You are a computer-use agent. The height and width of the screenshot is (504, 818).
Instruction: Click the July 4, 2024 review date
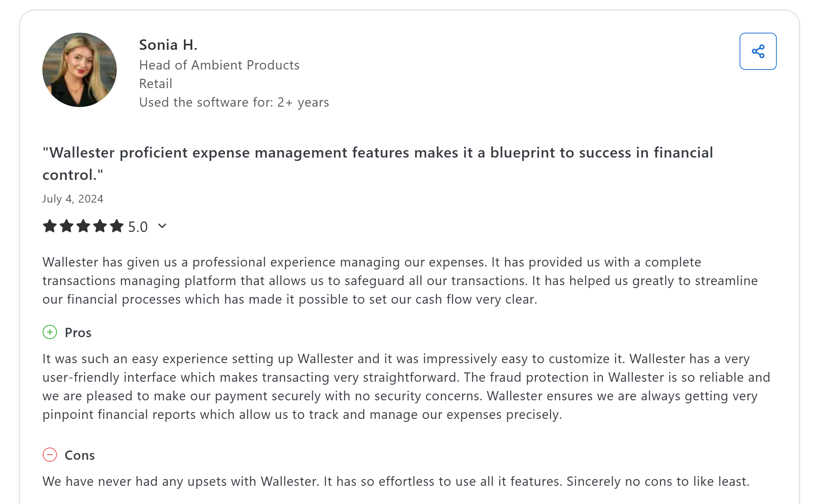(73, 199)
